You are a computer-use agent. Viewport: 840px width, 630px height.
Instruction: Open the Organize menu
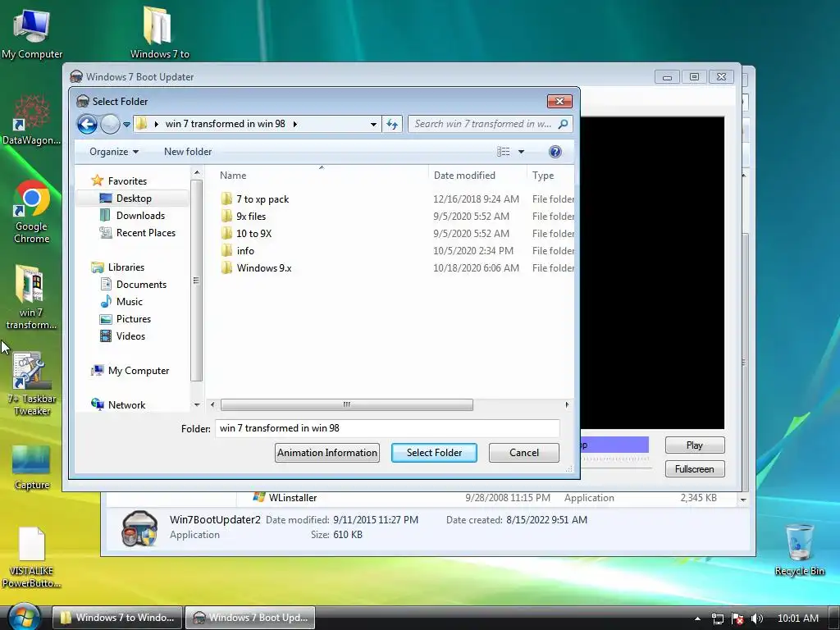pos(114,152)
